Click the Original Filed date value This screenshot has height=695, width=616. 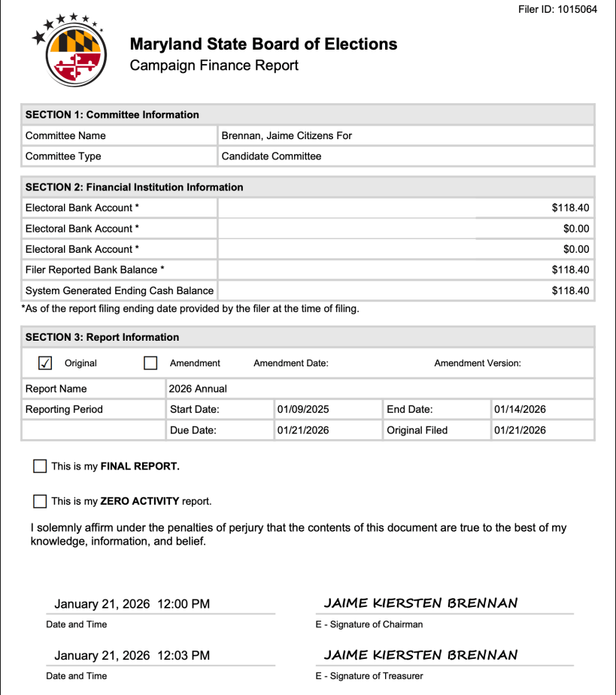[x=542, y=430]
